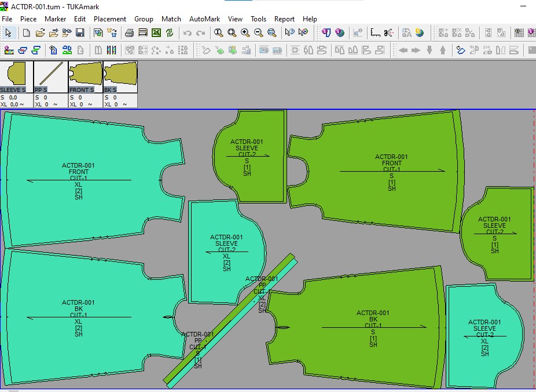The width and height of the screenshot is (536, 392).
Task: Select the FRONT S piece thumbnail
Action: pos(85,75)
